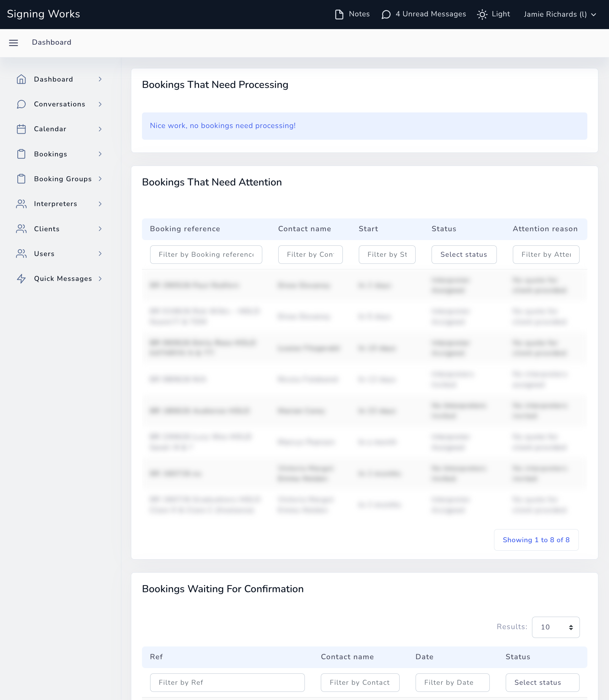Click the 'Nice work, no bookings need processing!' notice
609x700 pixels.
point(364,126)
